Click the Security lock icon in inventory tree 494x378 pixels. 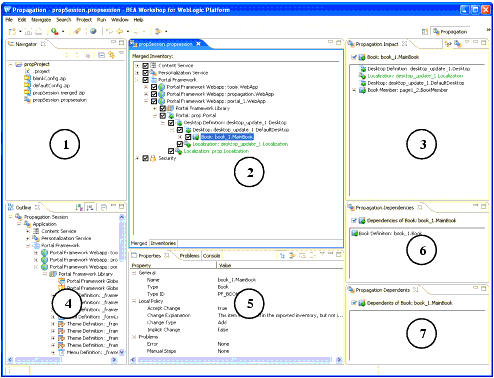(153, 158)
